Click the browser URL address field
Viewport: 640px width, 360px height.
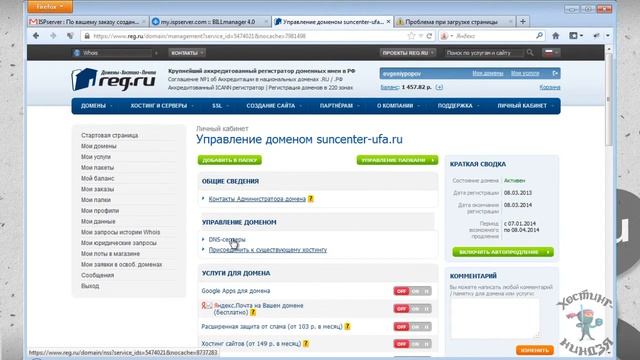(x=245, y=36)
